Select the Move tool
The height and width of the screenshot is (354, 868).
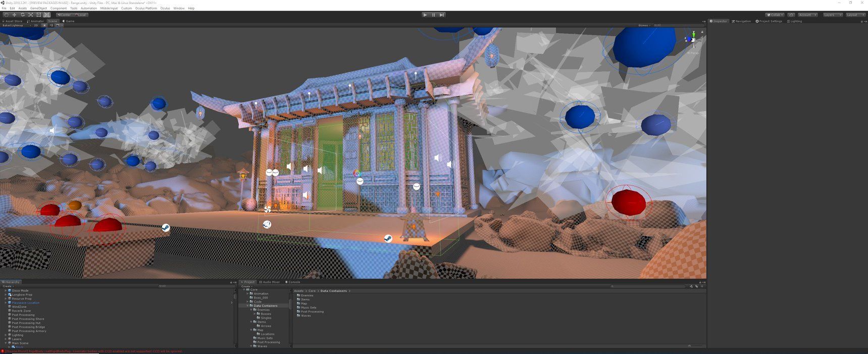click(14, 15)
